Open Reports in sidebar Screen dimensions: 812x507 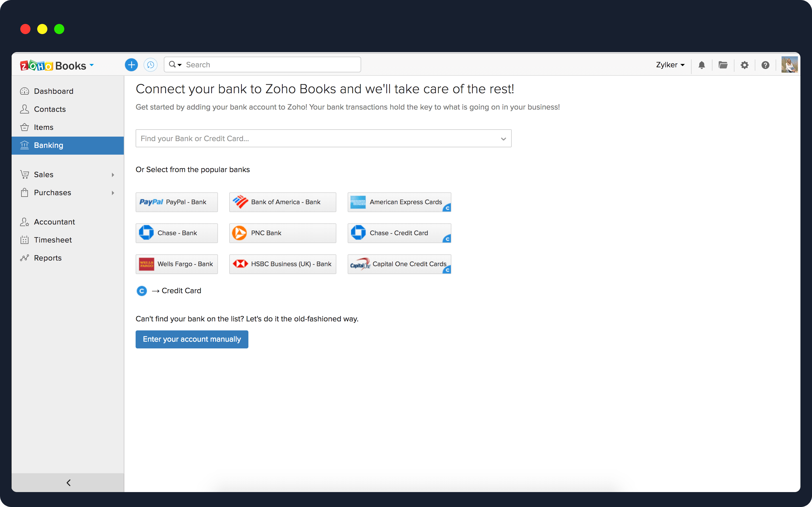pos(48,258)
